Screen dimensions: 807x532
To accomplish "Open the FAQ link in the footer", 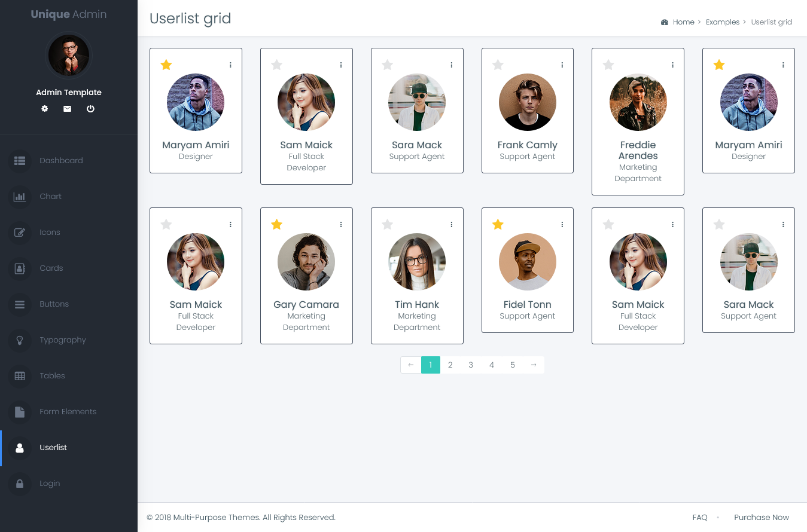I will point(699,517).
